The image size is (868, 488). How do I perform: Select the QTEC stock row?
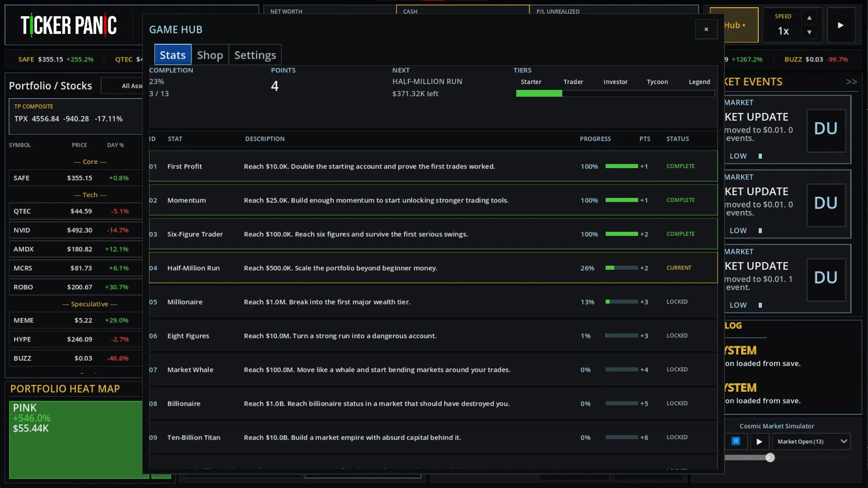pyautogui.click(x=75, y=211)
